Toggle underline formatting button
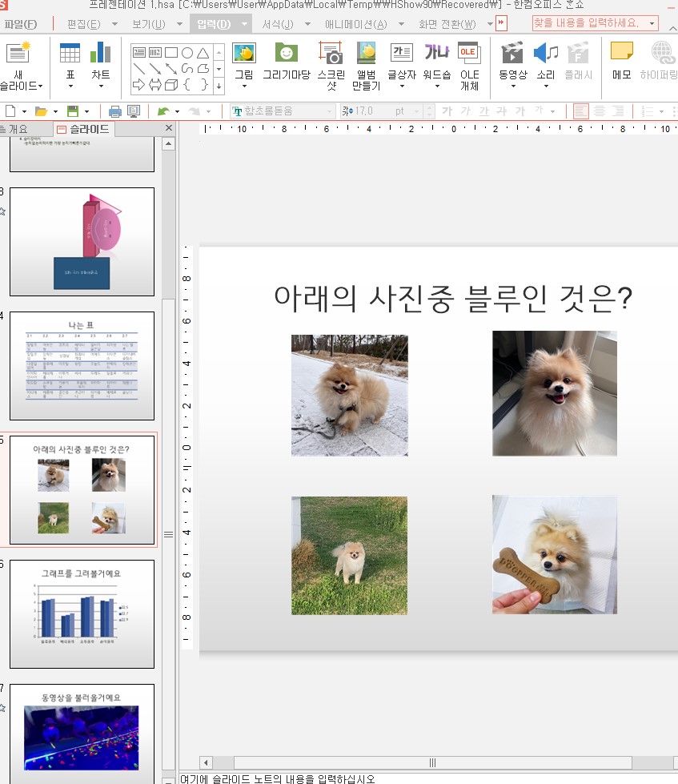Screen dimensions: 678x784 (x=483, y=111)
